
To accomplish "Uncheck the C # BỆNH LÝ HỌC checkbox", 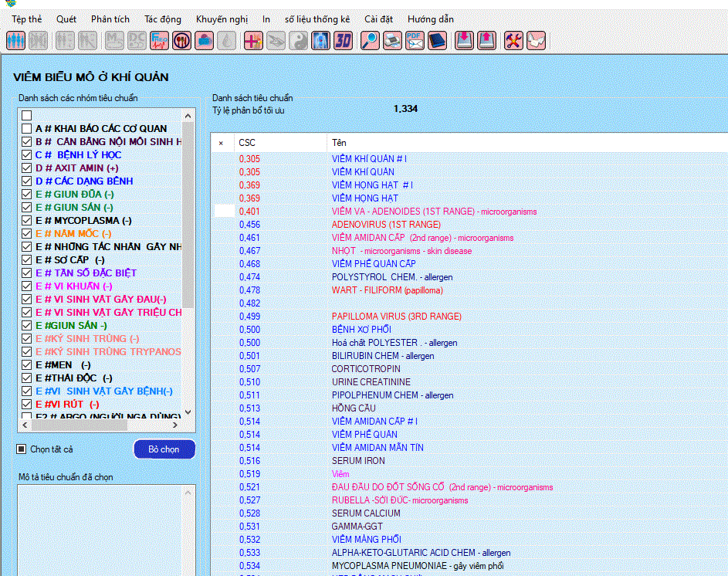I will (x=27, y=155).
